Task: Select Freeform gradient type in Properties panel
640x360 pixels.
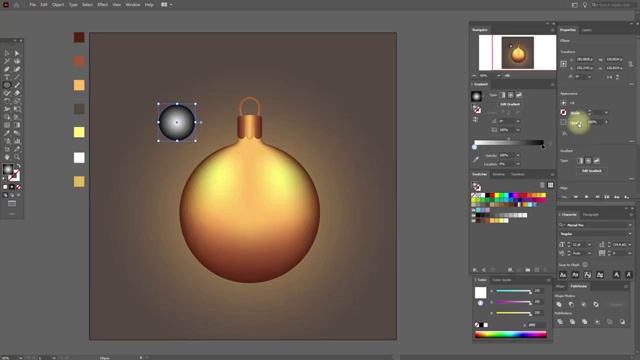Action: pyautogui.click(x=597, y=161)
